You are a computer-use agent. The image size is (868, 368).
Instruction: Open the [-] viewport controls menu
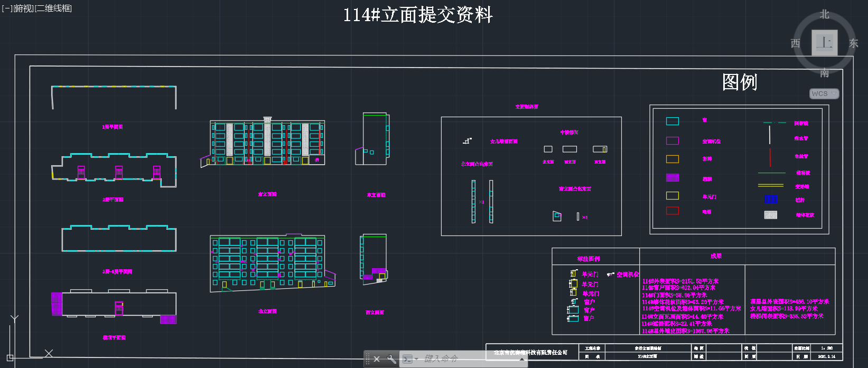pyautogui.click(x=7, y=8)
